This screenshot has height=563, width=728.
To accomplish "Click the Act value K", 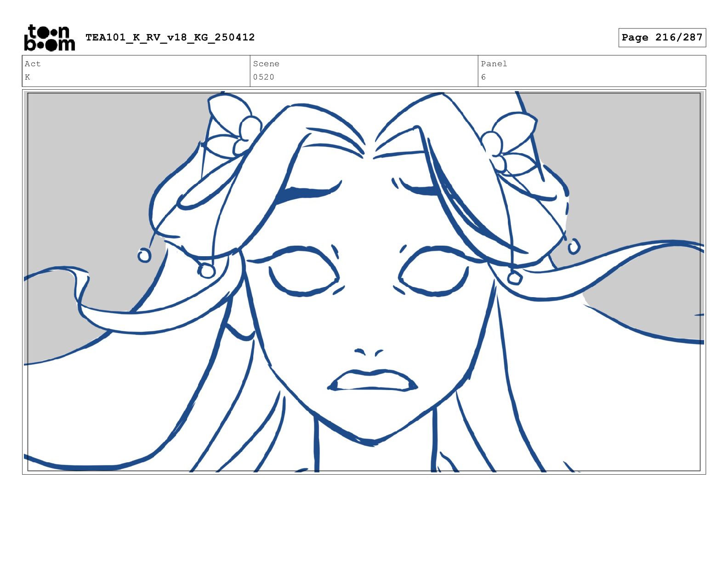I will (x=28, y=77).
